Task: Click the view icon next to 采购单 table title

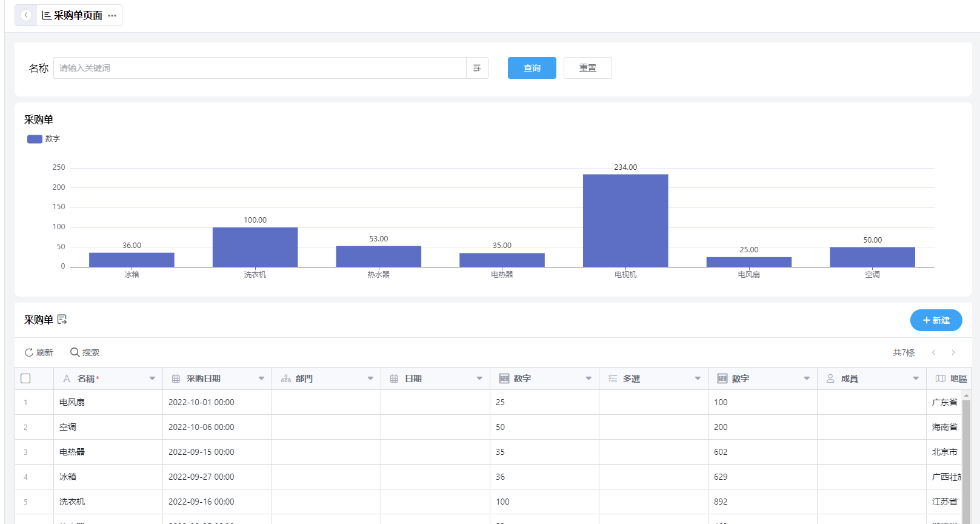Action: click(x=62, y=320)
